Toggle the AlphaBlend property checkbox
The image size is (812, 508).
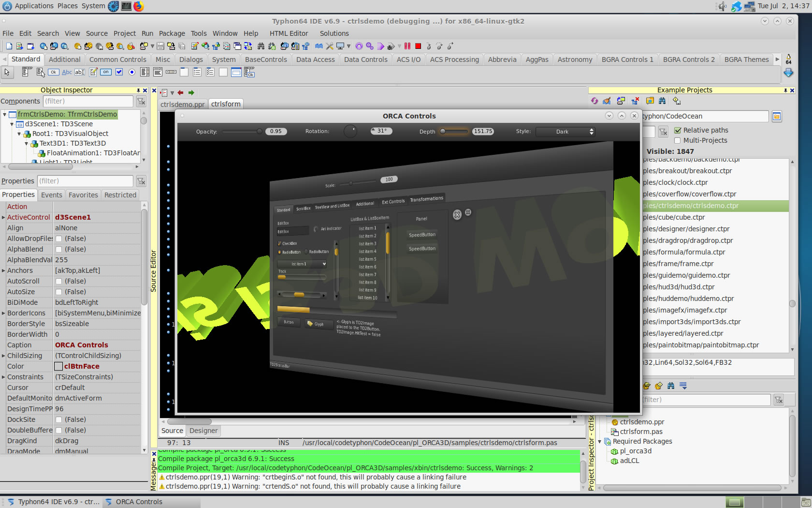(58, 249)
